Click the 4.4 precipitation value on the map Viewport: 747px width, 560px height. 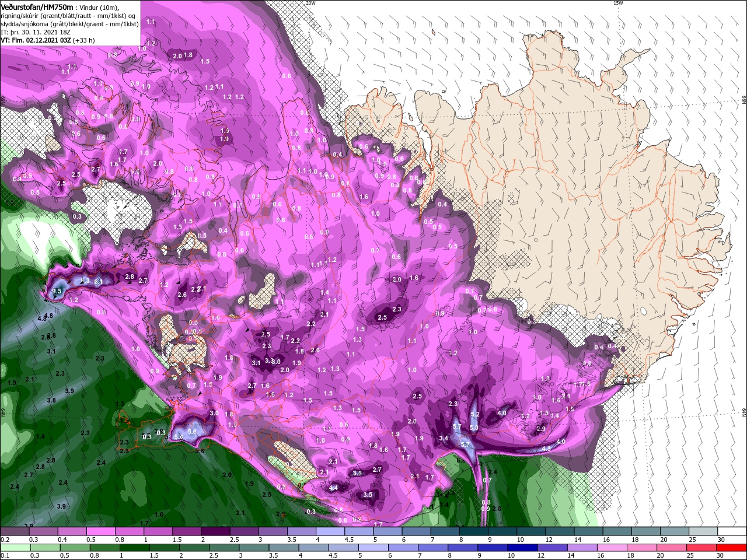[x=333, y=488]
